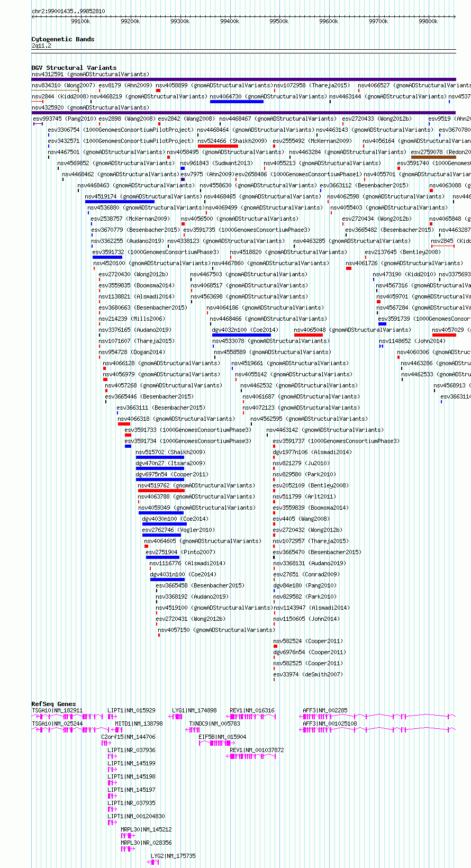Click the red bar under nsv4519762
Image resolution: width=471 pixels, height=868 pixels.
[161, 490]
